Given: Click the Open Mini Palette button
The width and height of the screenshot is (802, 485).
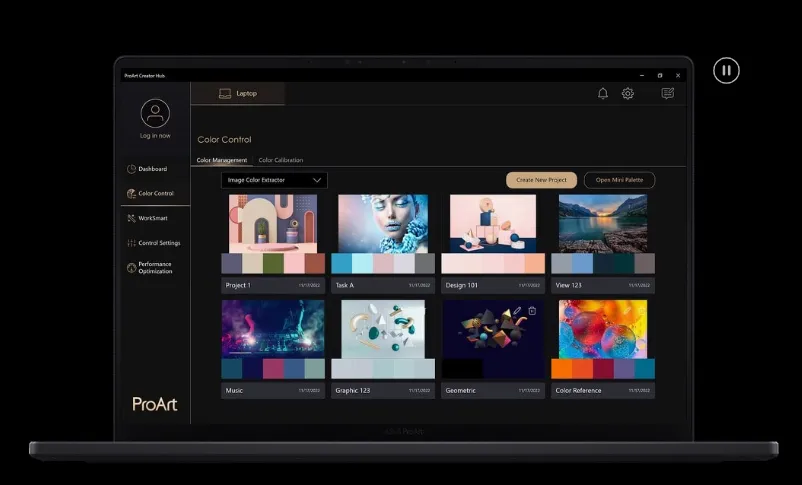Looking at the screenshot, I should tap(620, 180).
